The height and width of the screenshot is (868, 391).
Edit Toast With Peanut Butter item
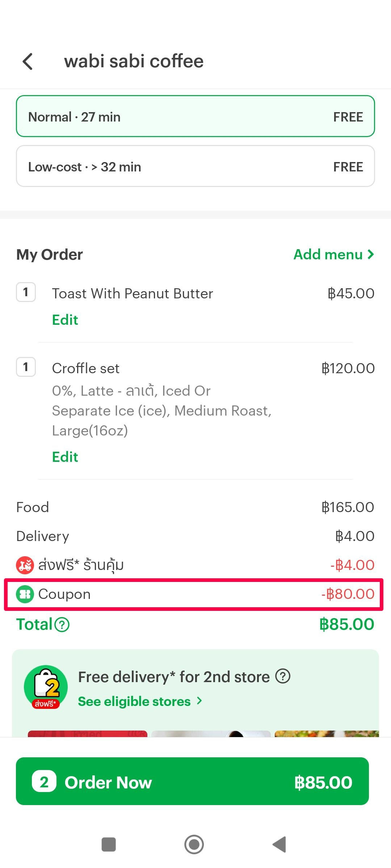65,320
